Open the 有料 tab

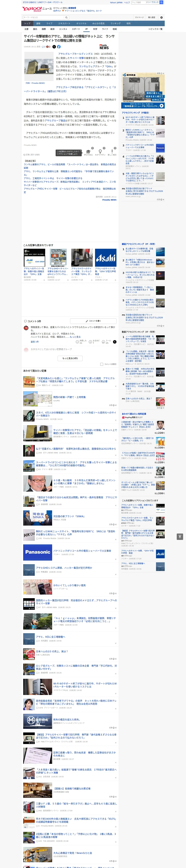point(128,24)
